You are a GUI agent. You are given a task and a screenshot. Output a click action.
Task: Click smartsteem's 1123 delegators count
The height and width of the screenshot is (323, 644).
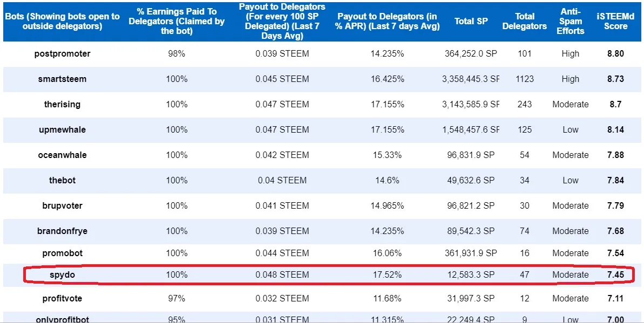click(525, 79)
